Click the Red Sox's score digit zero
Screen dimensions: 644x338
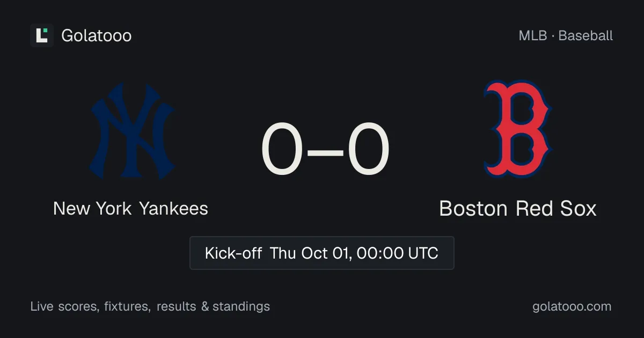click(x=368, y=149)
